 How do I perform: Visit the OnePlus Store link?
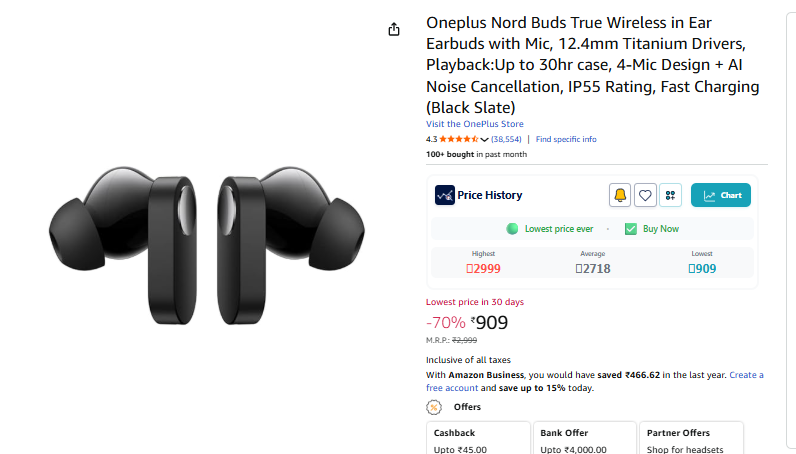(475, 124)
